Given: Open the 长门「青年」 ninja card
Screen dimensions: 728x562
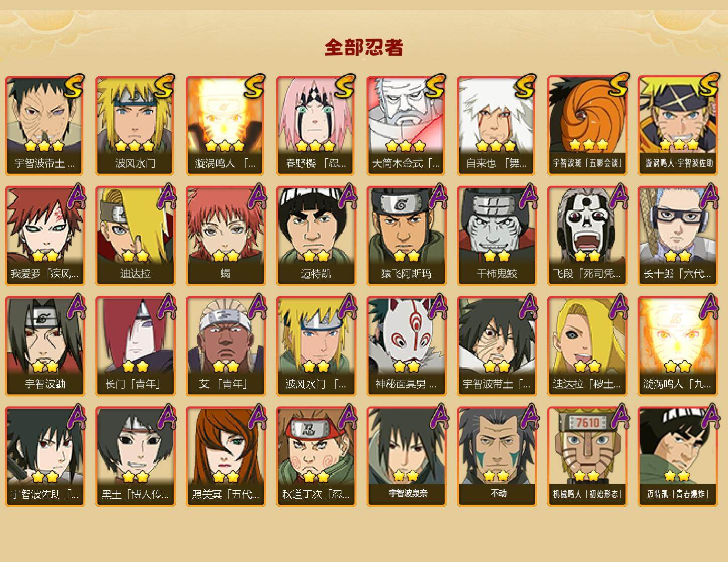Looking at the screenshot, I should [135, 346].
